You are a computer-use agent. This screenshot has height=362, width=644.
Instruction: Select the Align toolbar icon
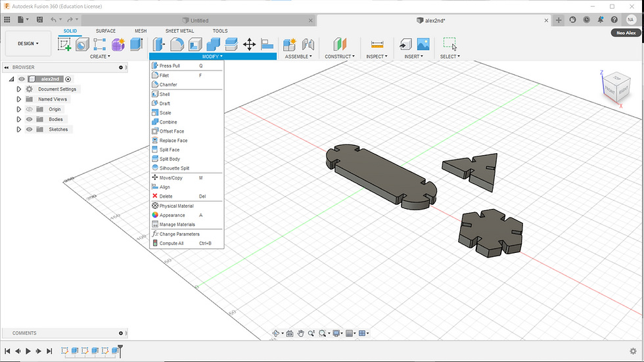267,44
